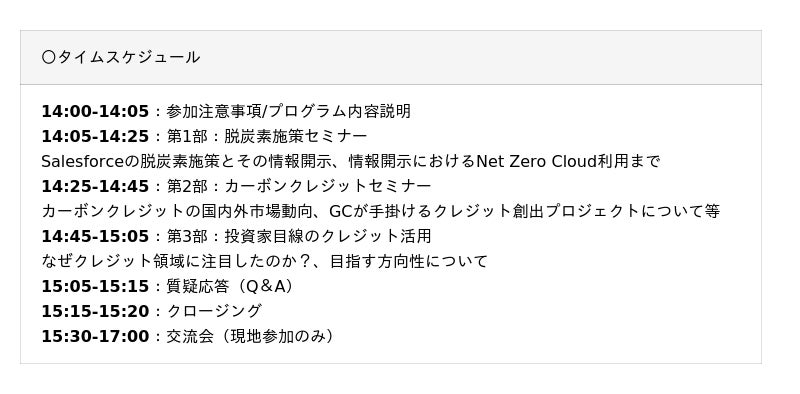Click 第3部：投資家目線のクレジット活用 line
Image resolution: width=800 pixels, height=394 pixels.
tap(299, 236)
